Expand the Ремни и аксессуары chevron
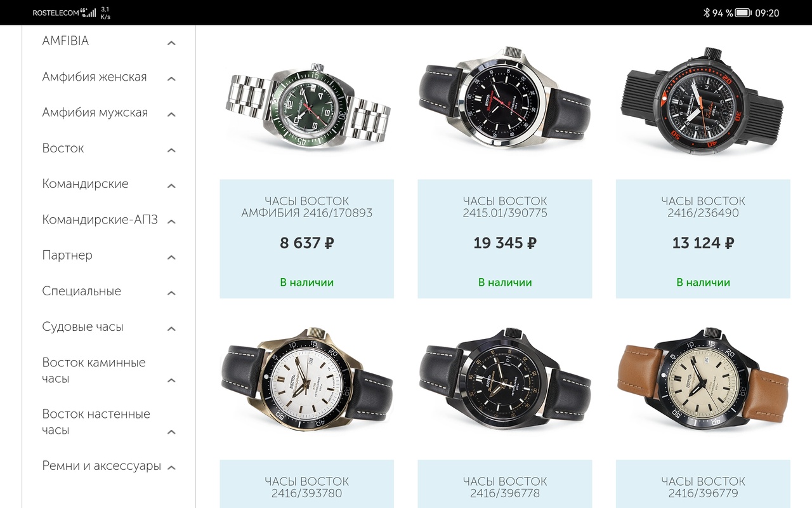The width and height of the screenshot is (812, 508). click(171, 468)
